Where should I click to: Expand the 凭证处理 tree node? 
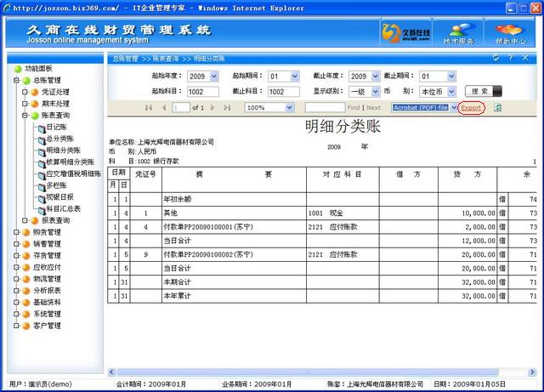point(25,92)
